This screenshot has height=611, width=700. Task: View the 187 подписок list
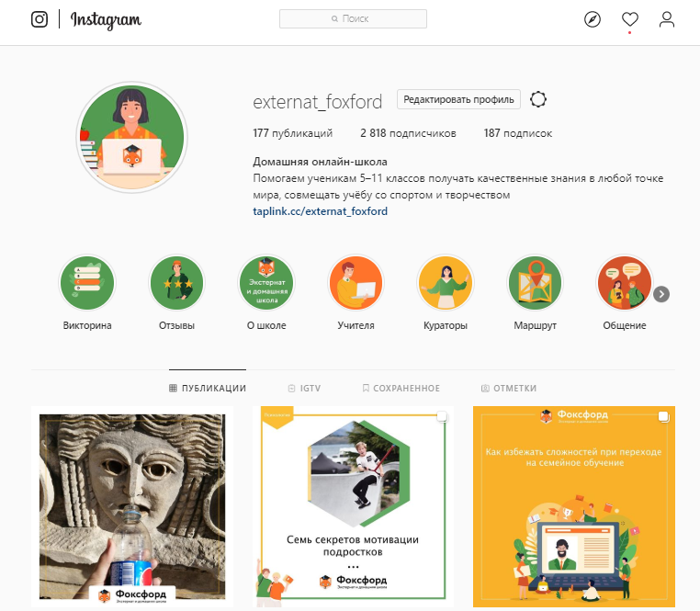coord(518,133)
